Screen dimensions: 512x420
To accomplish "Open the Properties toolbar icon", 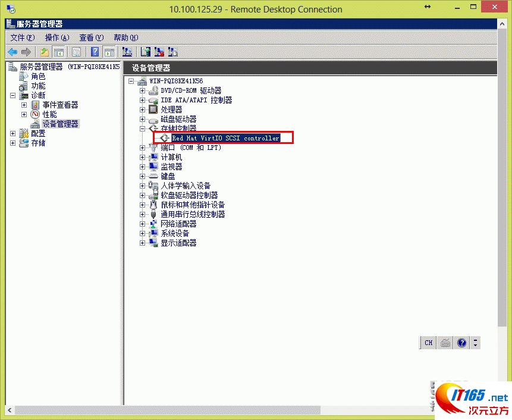I will pos(76,52).
